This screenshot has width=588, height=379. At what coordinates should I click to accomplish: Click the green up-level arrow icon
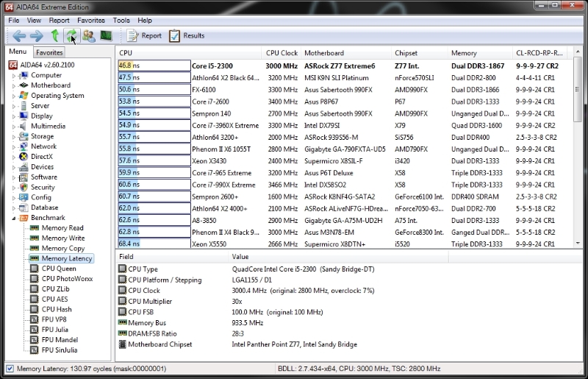(54, 35)
